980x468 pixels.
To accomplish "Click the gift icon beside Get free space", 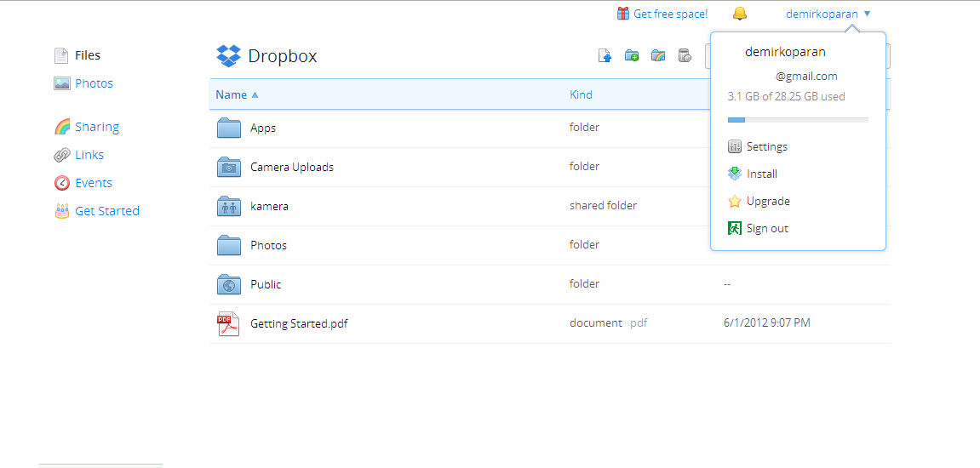I will (623, 13).
